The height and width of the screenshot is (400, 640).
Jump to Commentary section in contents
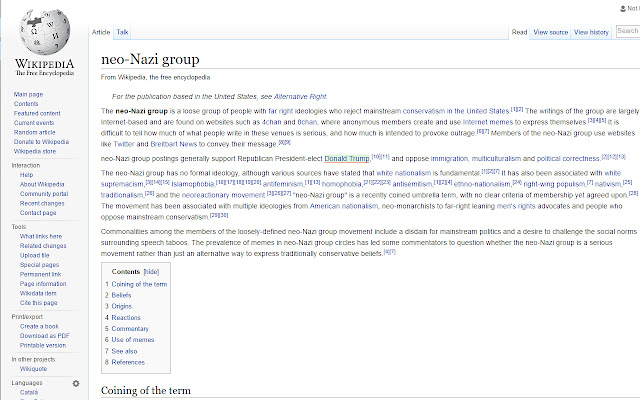click(130, 329)
